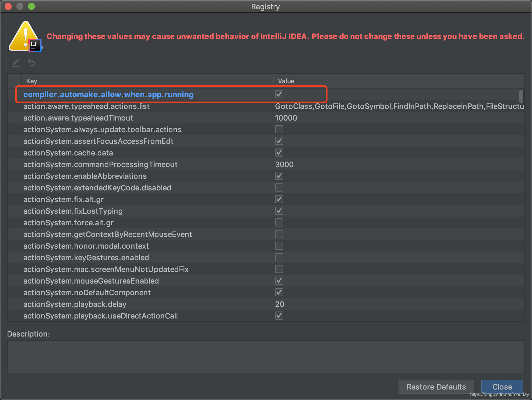Image resolution: width=532 pixels, height=400 pixels.
Task: Select actionSystem.always.update.toolbar.actions key text
Action: click(102, 130)
